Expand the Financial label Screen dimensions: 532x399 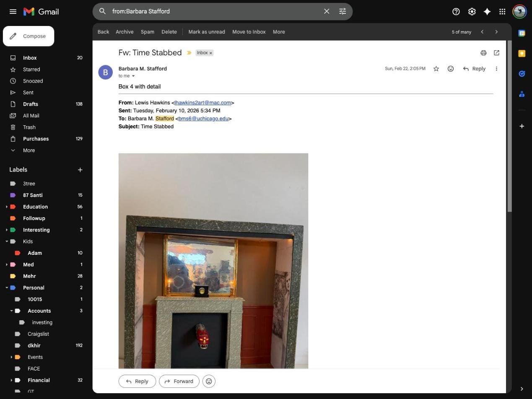pos(11,381)
